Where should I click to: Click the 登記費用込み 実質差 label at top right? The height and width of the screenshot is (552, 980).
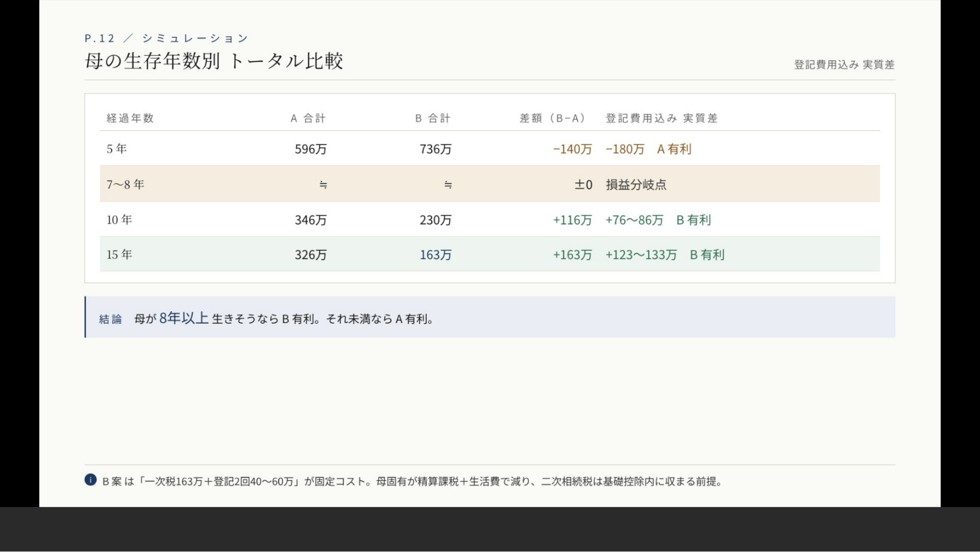[844, 65]
